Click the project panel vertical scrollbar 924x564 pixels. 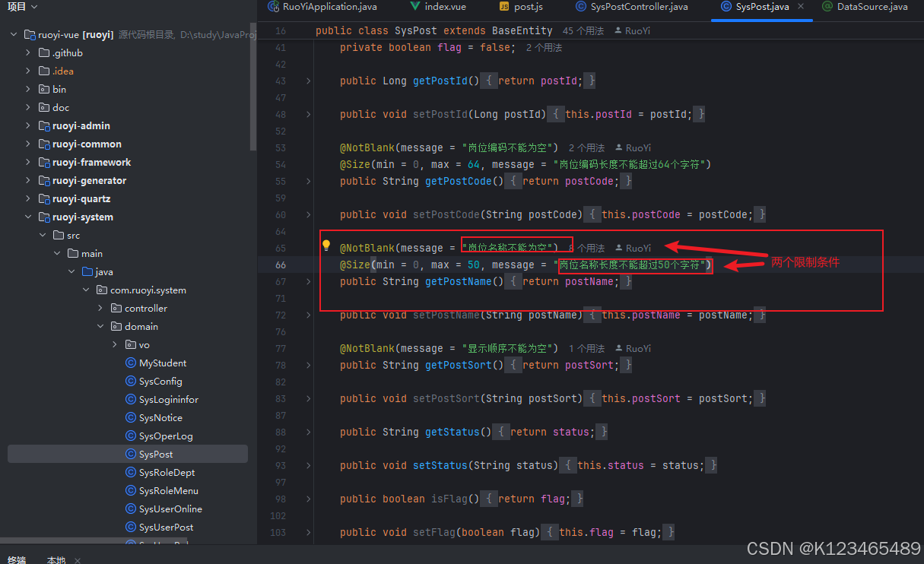tap(253, 87)
